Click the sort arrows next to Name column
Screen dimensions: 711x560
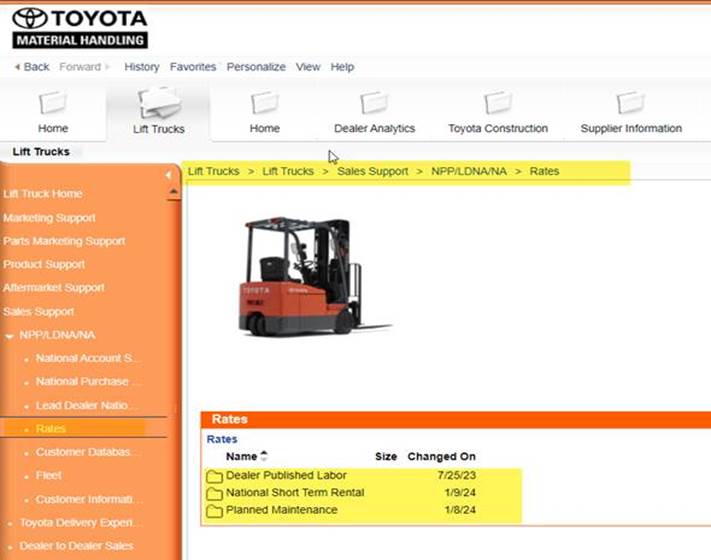(264, 457)
